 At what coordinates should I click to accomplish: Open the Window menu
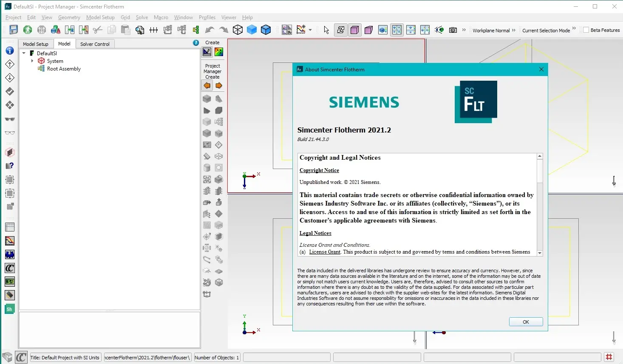pyautogui.click(x=183, y=17)
